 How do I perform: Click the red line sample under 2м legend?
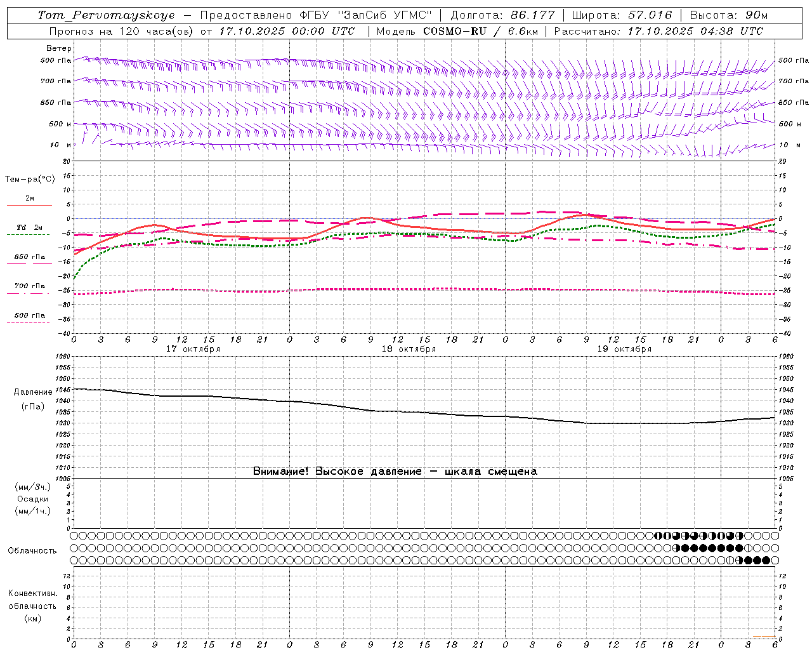[x=29, y=205]
